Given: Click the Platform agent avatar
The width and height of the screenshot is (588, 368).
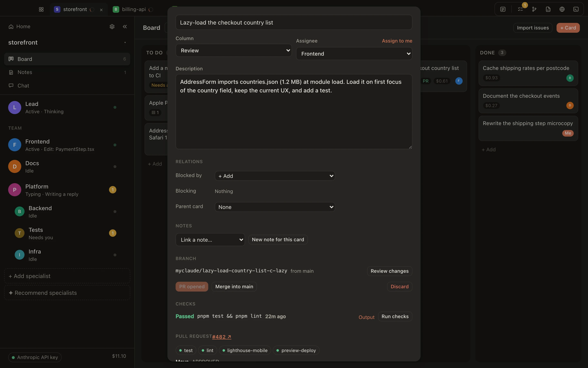Looking at the screenshot, I should (14, 190).
